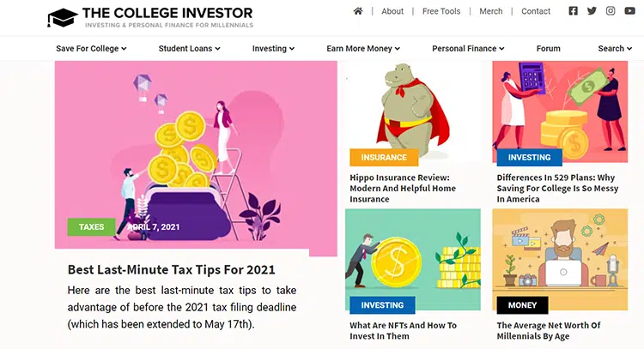Open the Personal Finance dropdown
644x349 pixels.
pos(468,49)
